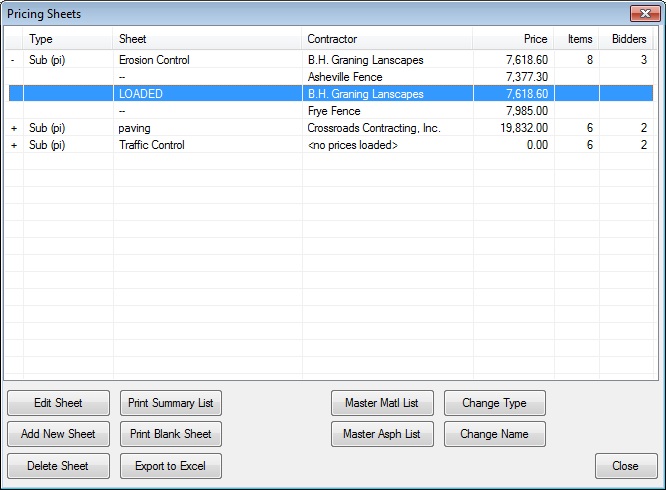Screen dimensions: 666x490
Task: Sort by the Sheet column header
Action: coord(207,39)
